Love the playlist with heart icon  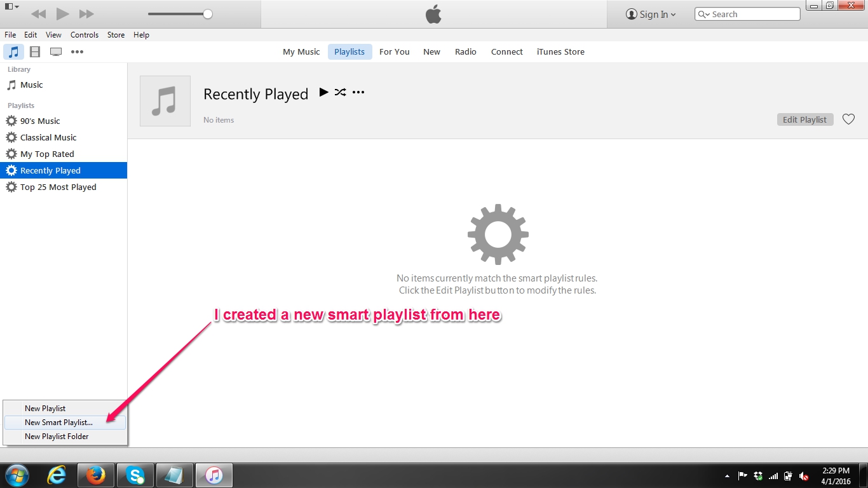[x=848, y=119]
